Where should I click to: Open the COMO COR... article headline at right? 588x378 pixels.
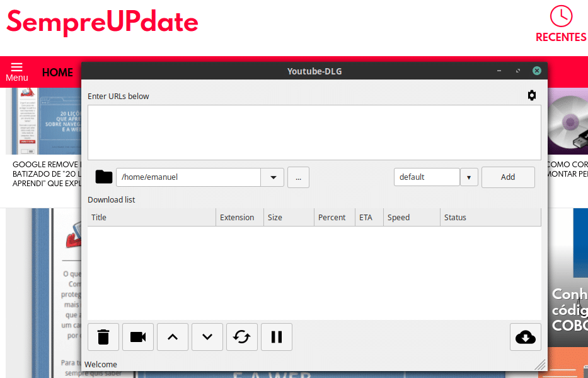(x=567, y=169)
